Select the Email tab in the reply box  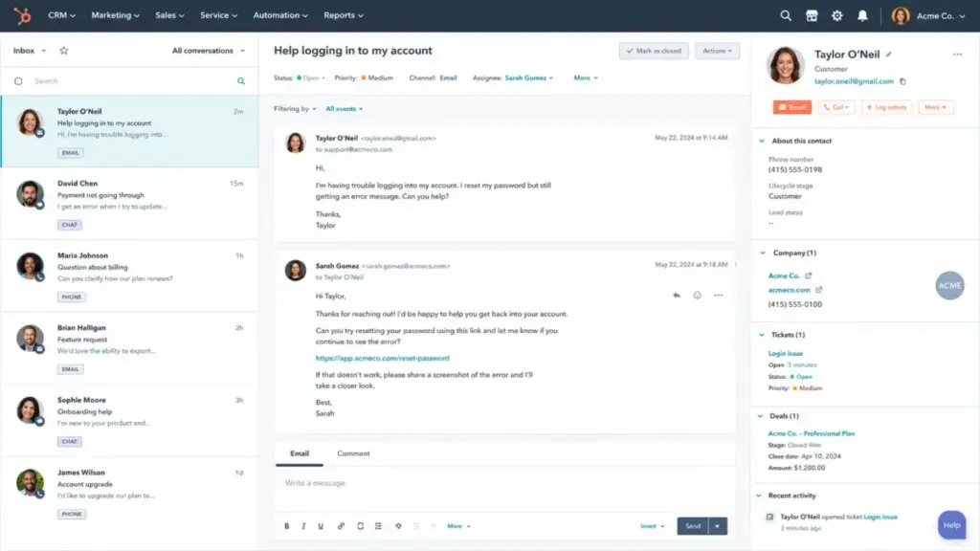point(300,453)
